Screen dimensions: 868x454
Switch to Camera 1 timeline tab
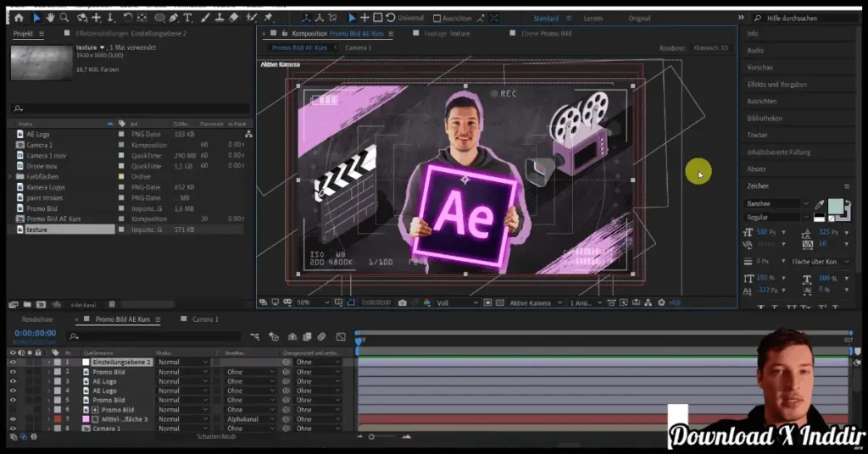pos(205,319)
